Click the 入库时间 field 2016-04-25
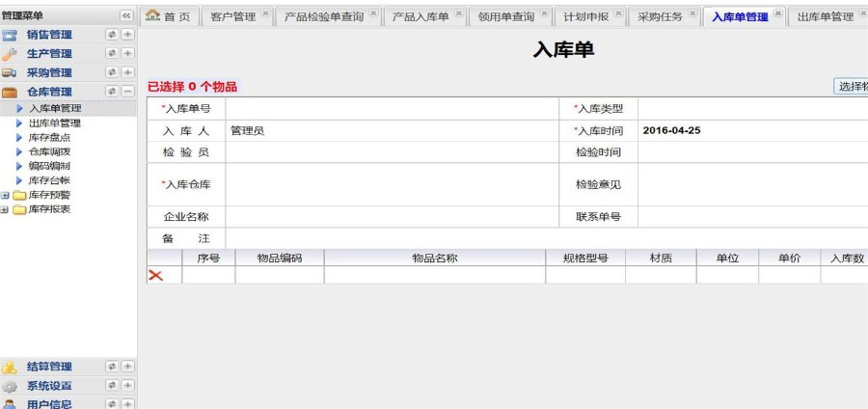 click(753, 130)
